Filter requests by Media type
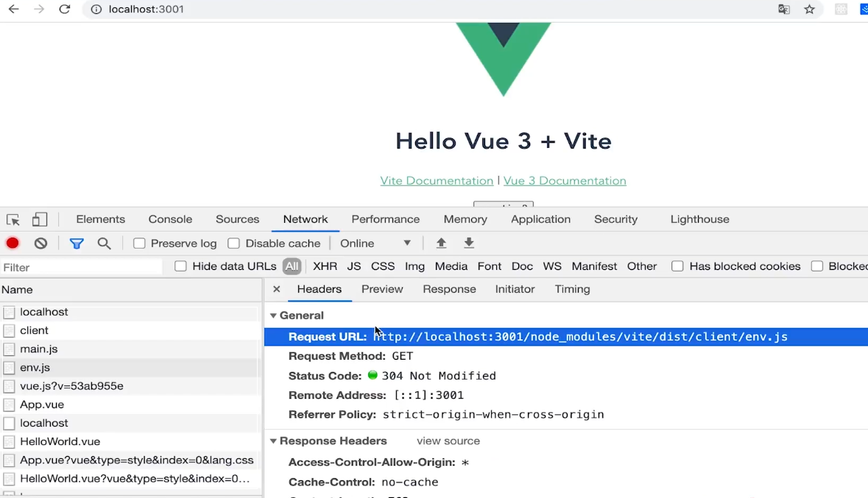Viewport: 868px width, 498px height. point(451,266)
